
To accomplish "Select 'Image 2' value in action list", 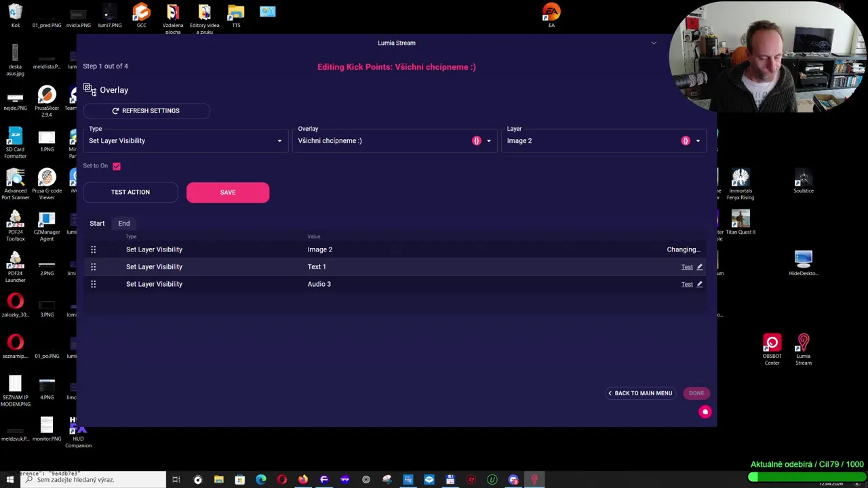I will click(x=320, y=249).
